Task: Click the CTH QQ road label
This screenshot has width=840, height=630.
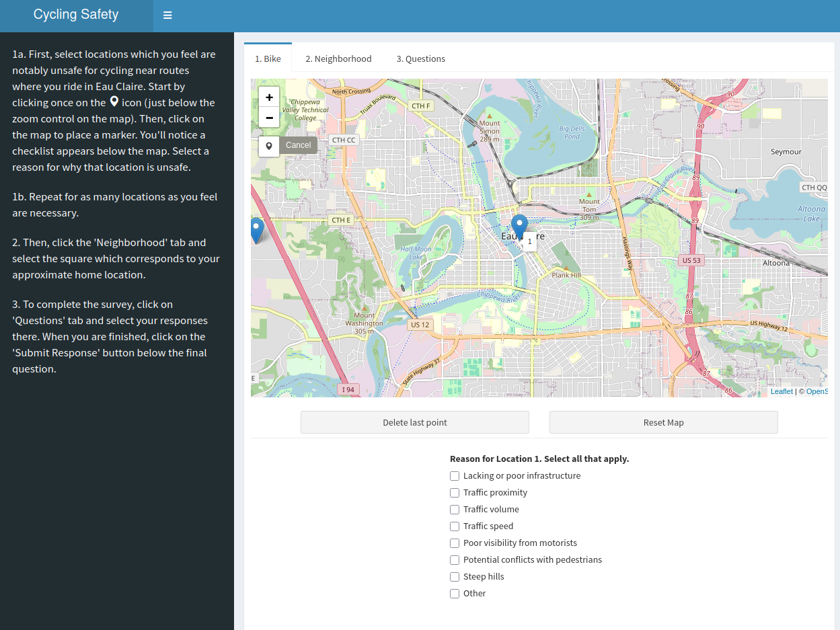Action: 814,188
